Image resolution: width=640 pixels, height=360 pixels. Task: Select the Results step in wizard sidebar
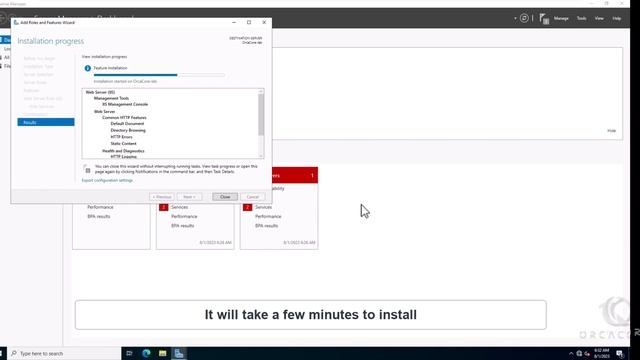click(x=46, y=122)
